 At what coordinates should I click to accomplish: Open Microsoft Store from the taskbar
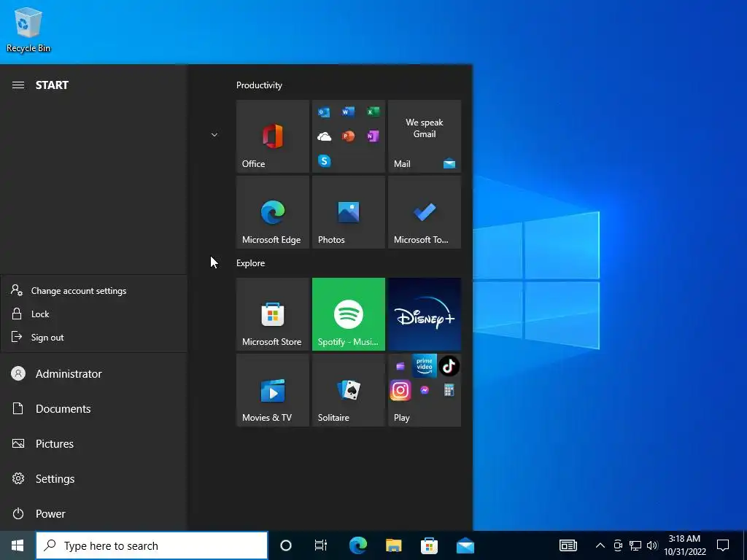tap(429, 545)
